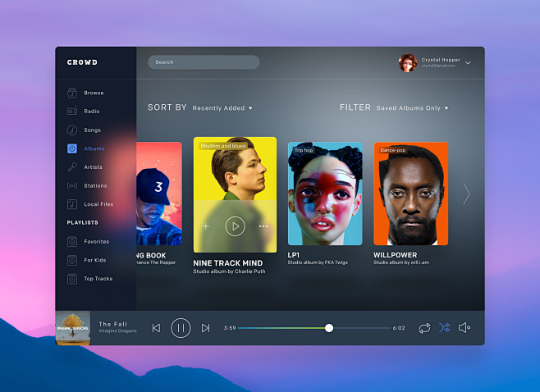Click the Rhythm and blues genre tag
The width and height of the screenshot is (540, 392).
pyautogui.click(x=223, y=146)
